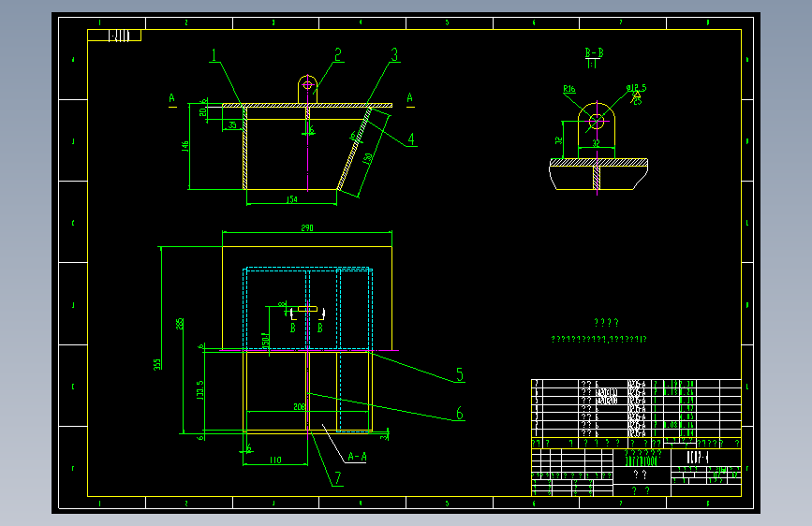Image resolution: width=812 pixels, height=526 pixels.
Task: Select the 285 vertical dimension
Action: tap(180, 324)
